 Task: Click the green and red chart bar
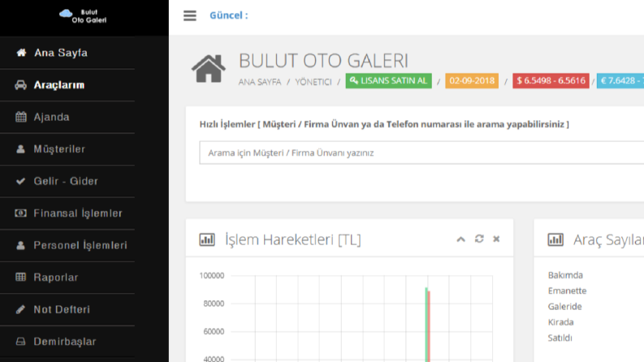click(427, 325)
